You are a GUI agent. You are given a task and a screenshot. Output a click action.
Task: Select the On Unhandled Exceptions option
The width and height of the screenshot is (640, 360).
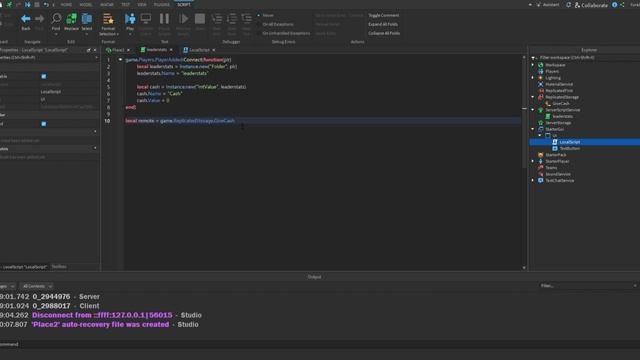(x=286, y=33)
